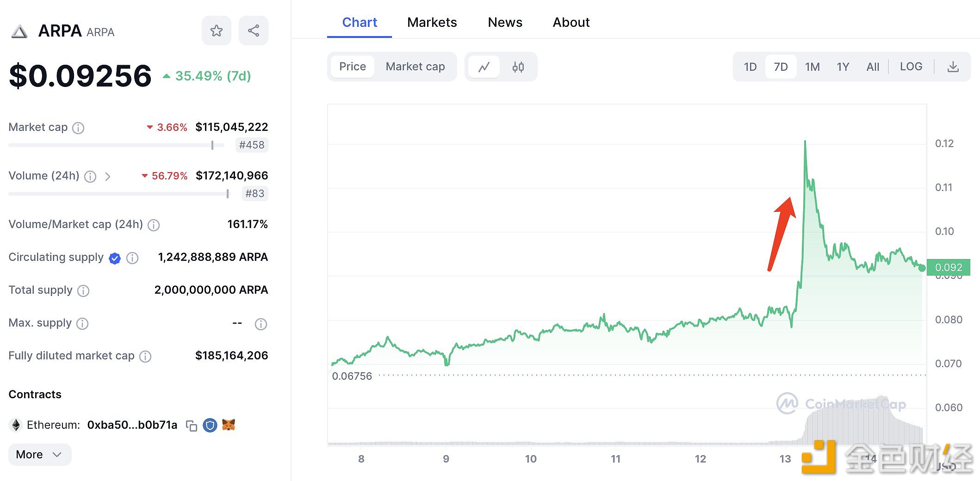Set chart range to 1Y
Screen dimensions: 980x481
click(843, 67)
